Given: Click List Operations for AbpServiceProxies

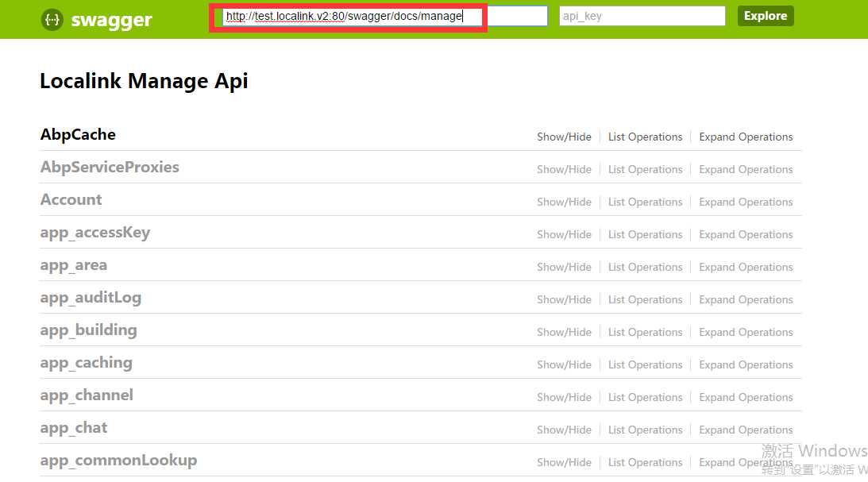Looking at the screenshot, I should pos(646,169).
